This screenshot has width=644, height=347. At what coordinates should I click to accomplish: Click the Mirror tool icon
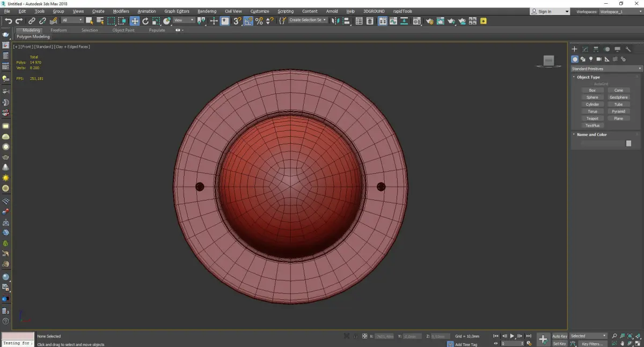click(x=335, y=21)
